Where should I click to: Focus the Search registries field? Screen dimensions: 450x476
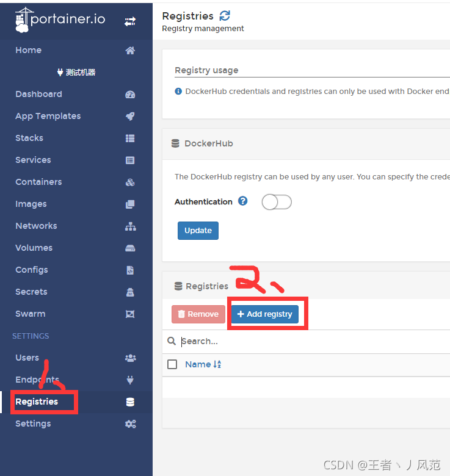coord(315,341)
